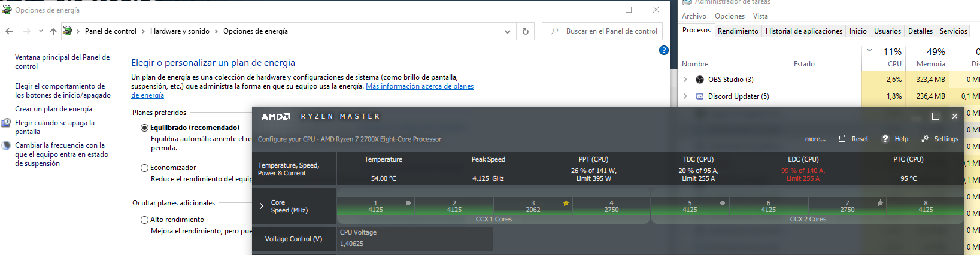Collapse Ocultar planes adicionales section
Screen dimensions: 980x255
point(174,203)
